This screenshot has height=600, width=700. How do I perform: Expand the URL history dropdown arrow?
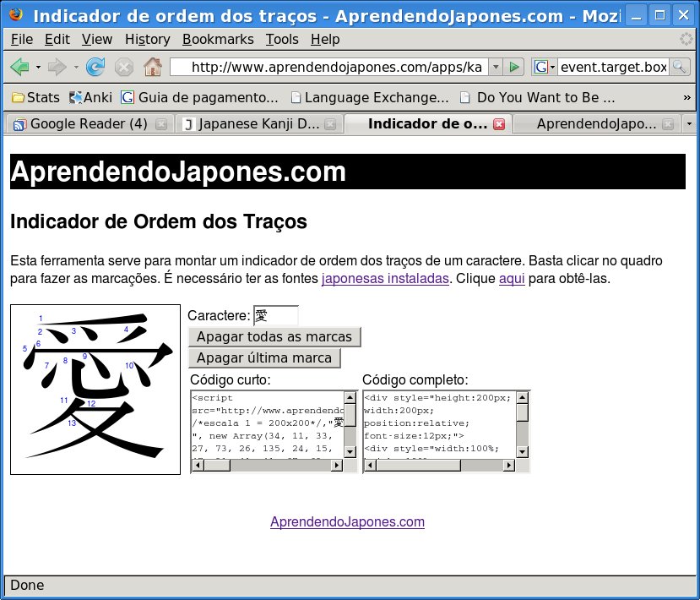[x=496, y=67]
